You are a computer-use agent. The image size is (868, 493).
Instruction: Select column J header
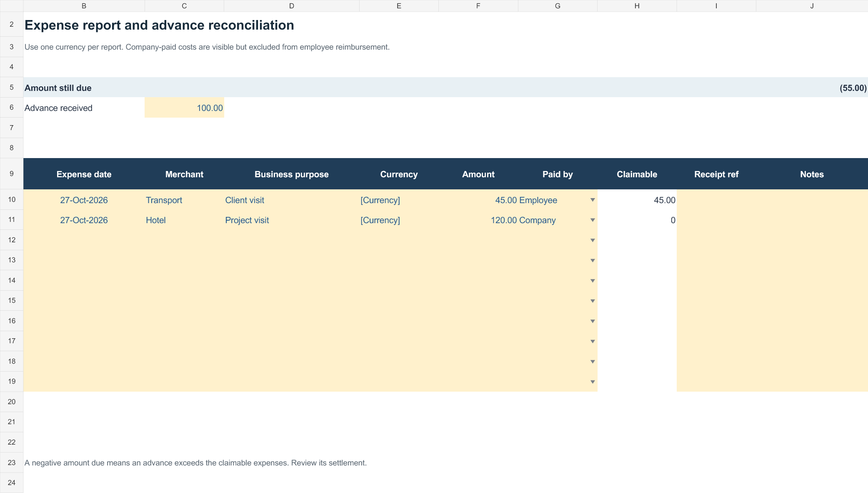[x=812, y=6]
